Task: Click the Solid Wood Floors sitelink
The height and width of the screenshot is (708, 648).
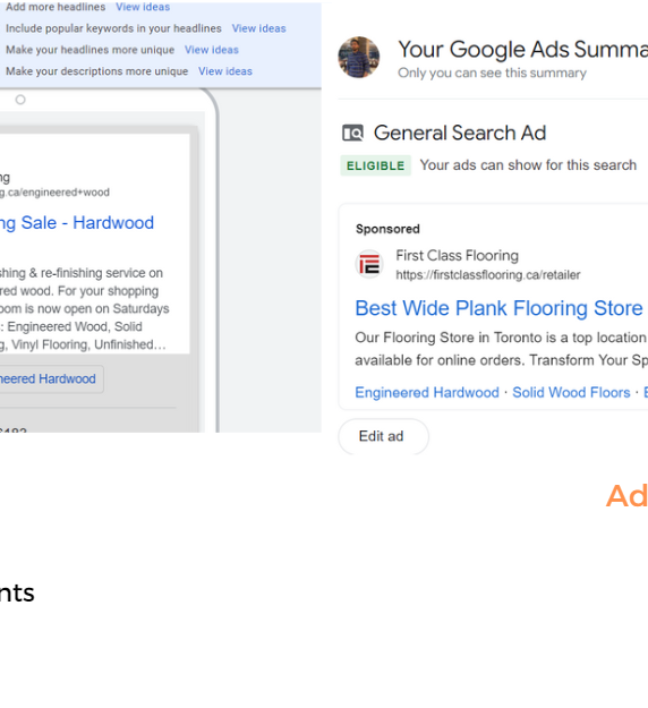Action: [x=571, y=392]
